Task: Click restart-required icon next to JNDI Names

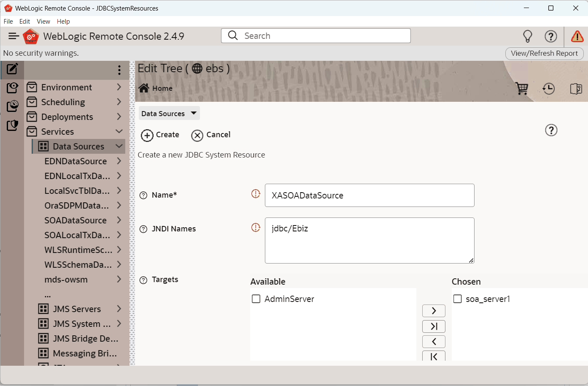Action: pos(256,227)
